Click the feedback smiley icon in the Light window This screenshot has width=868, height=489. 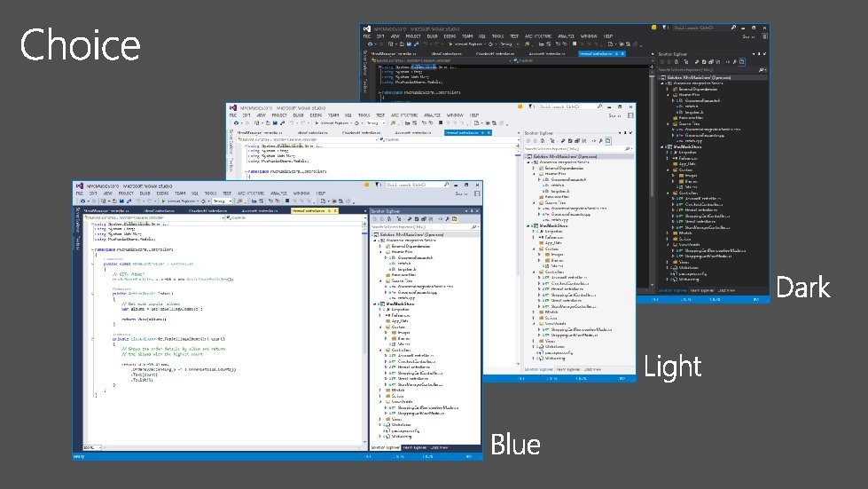pyautogui.click(x=520, y=106)
